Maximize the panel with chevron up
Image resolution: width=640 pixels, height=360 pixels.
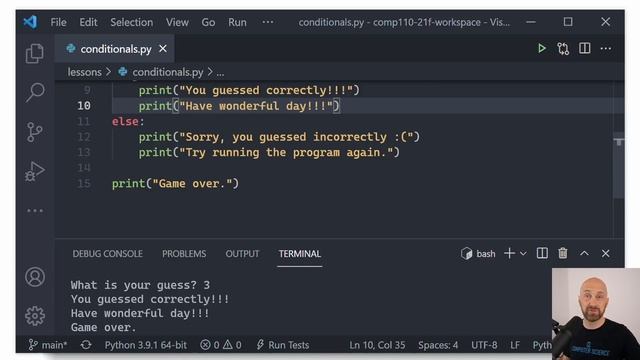pos(584,253)
